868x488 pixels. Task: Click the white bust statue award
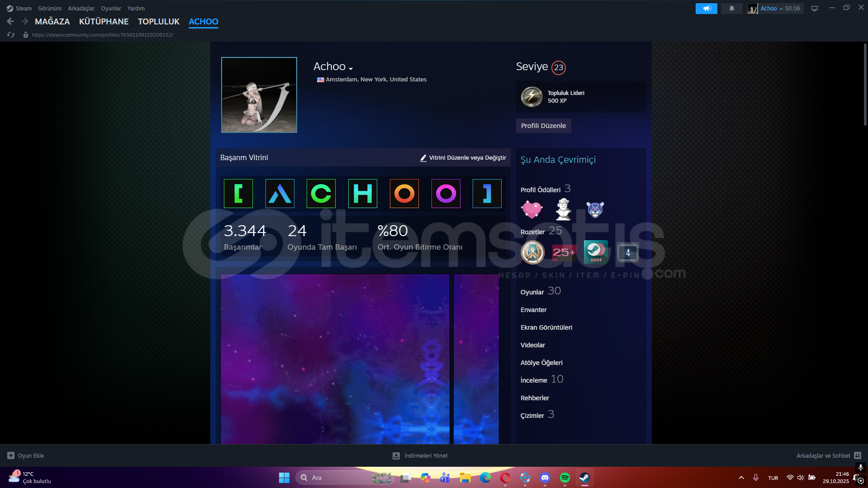tap(564, 209)
